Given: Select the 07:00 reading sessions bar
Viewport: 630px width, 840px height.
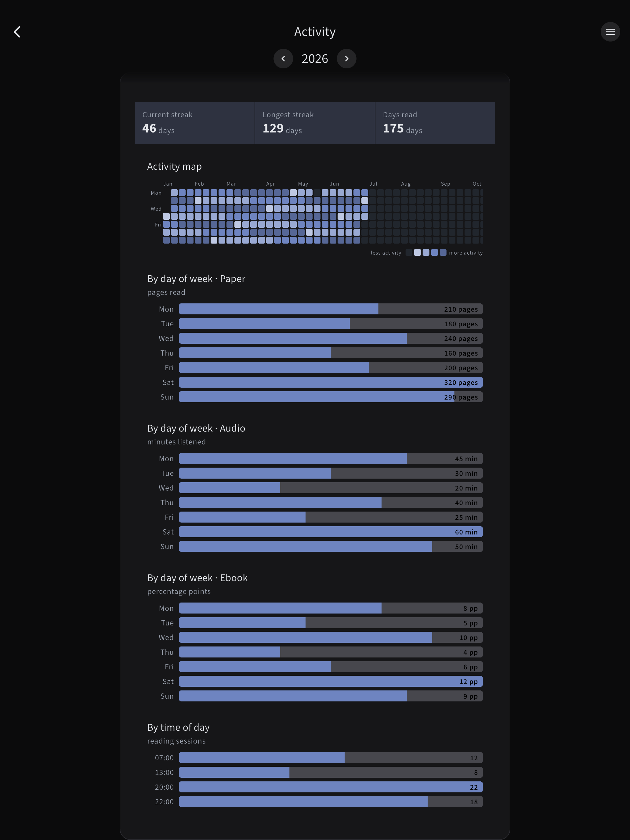Looking at the screenshot, I should [331, 758].
